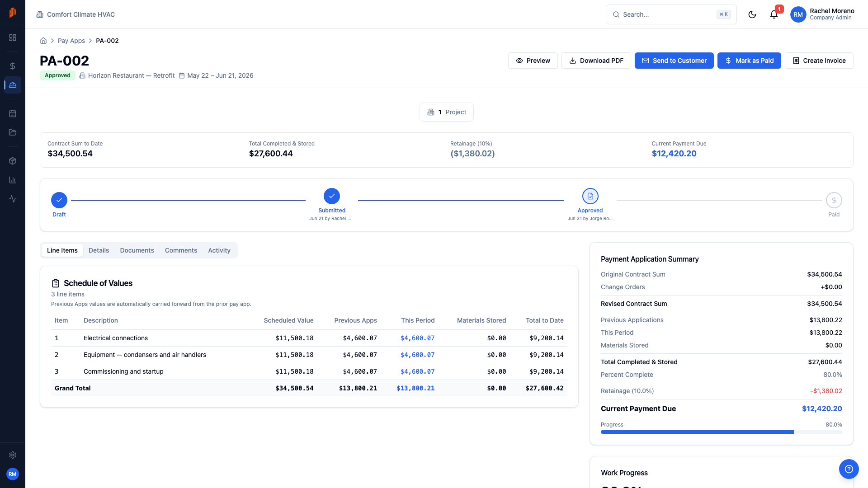Switch to the Comments tab
This screenshot has width=868, height=488.
(x=181, y=250)
